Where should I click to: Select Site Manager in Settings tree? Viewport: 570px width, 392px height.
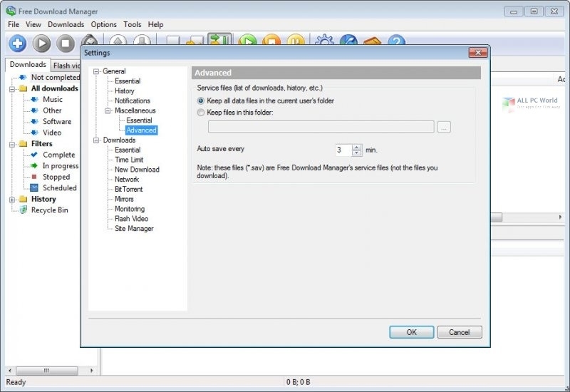(x=134, y=228)
